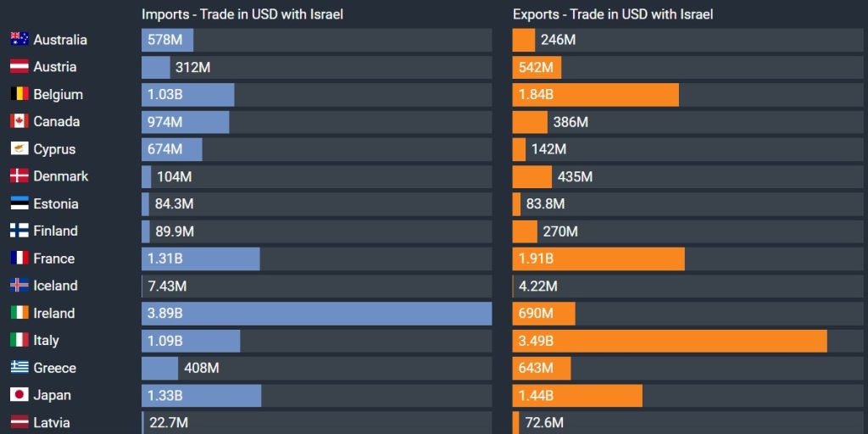Select the Austria country label
The width and height of the screenshot is (868, 434).
pyautogui.click(x=55, y=67)
